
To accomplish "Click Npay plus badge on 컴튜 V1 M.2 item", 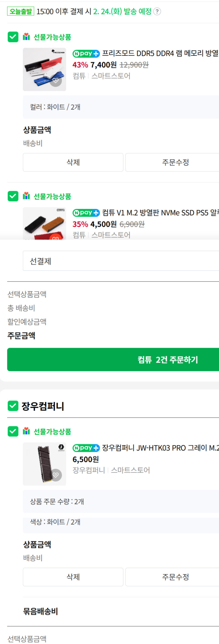I will tap(86, 213).
